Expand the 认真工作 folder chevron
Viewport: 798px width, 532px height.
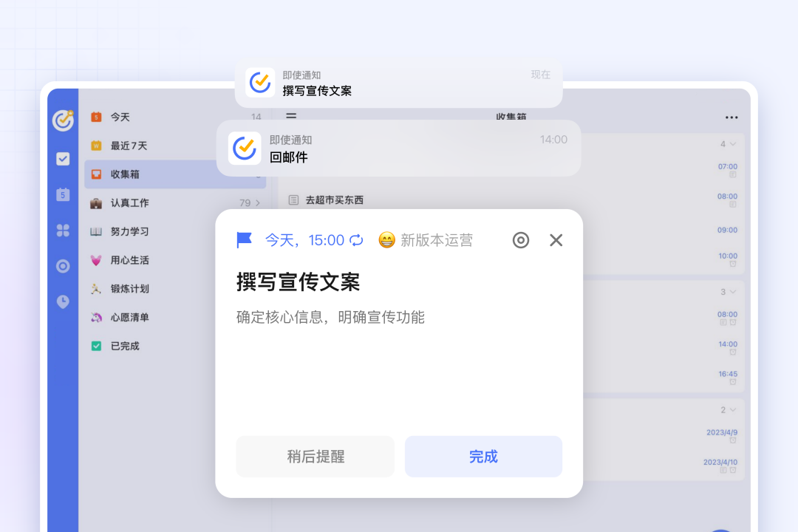258,203
